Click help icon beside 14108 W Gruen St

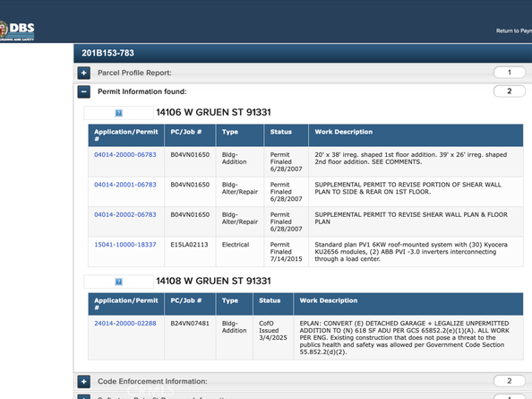pyautogui.click(x=118, y=282)
